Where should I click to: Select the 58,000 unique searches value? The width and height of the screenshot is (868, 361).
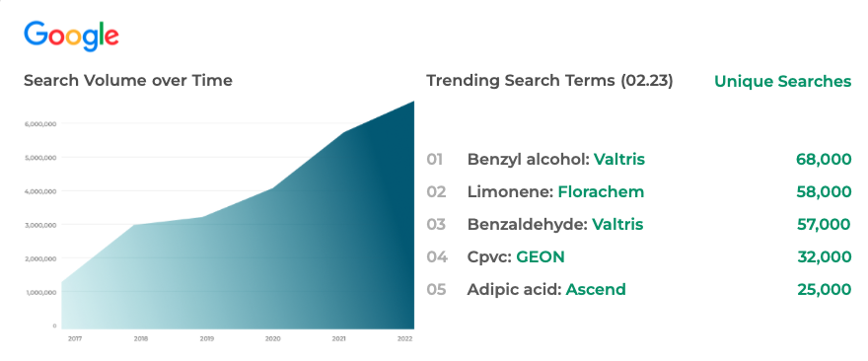[x=824, y=192]
